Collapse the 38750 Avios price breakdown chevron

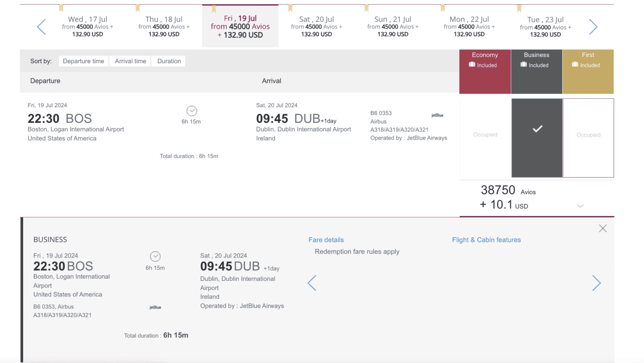(580, 206)
